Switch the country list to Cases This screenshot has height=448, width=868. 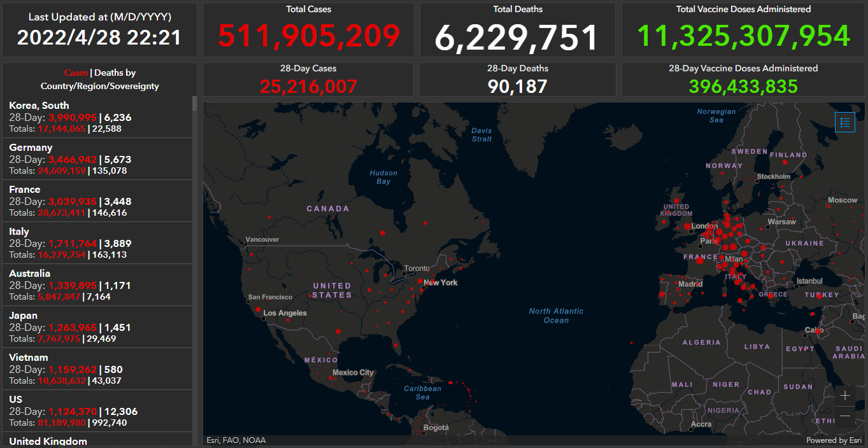tap(76, 73)
